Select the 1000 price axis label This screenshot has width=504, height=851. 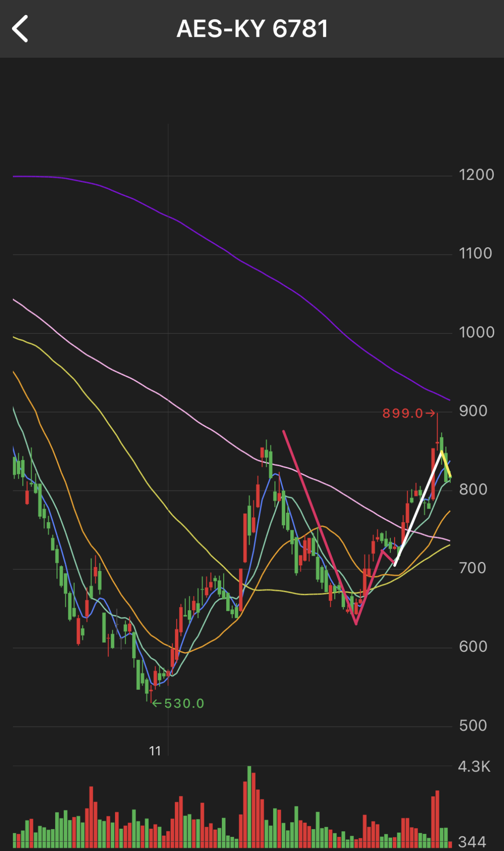point(476,332)
